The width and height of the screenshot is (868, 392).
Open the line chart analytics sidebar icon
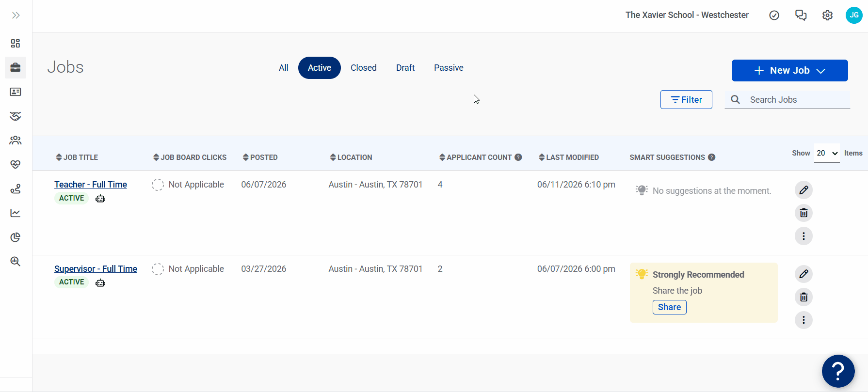[16, 213]
